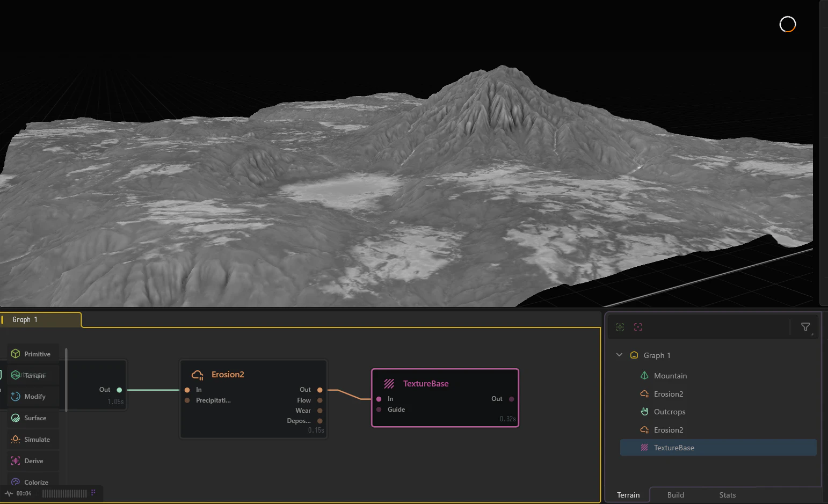The width and height of the screenshot is (828, 504).
Task: Select the Erosion2 entry directly below Outcrops
Action: [718, 430]
